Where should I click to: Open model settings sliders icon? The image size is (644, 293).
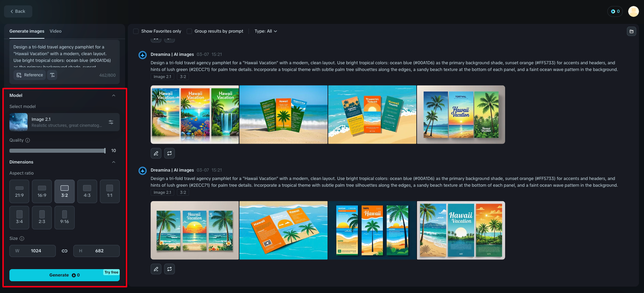[111, 122]
